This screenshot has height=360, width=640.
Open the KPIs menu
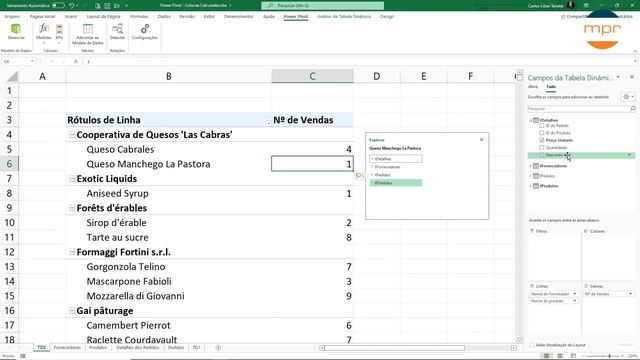coord(59,33)
